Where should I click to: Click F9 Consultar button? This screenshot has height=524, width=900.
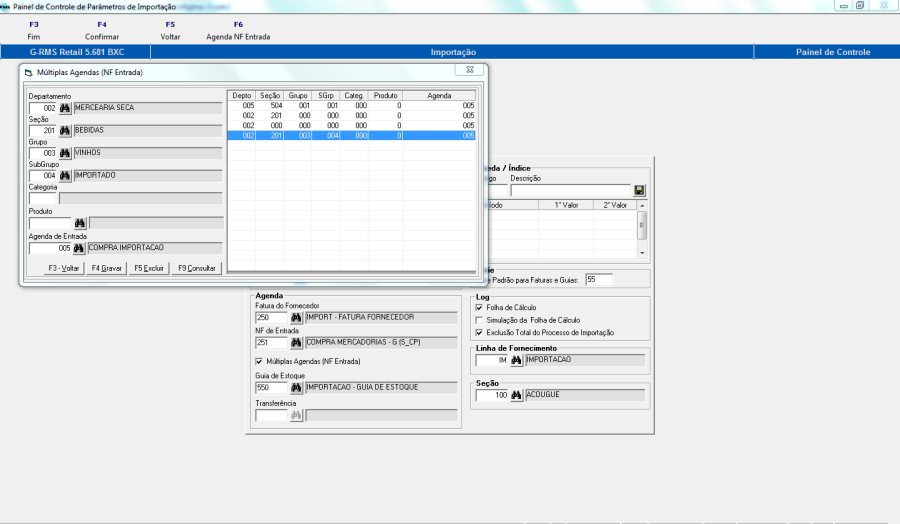click(197, 268)
